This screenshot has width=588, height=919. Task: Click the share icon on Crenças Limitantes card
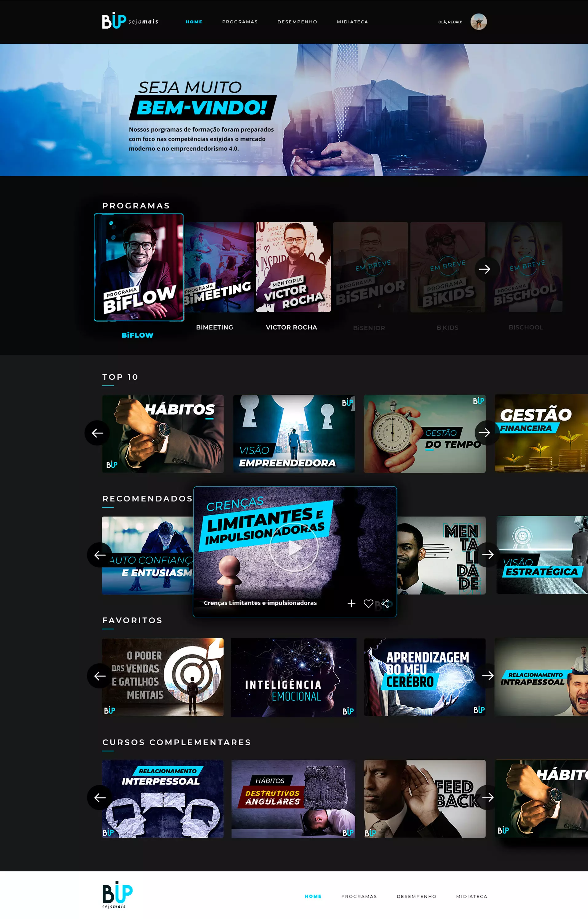click(385, 603)
